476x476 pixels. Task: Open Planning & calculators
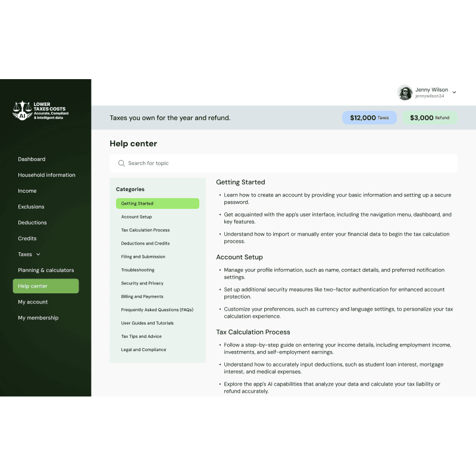click(46, 270)
